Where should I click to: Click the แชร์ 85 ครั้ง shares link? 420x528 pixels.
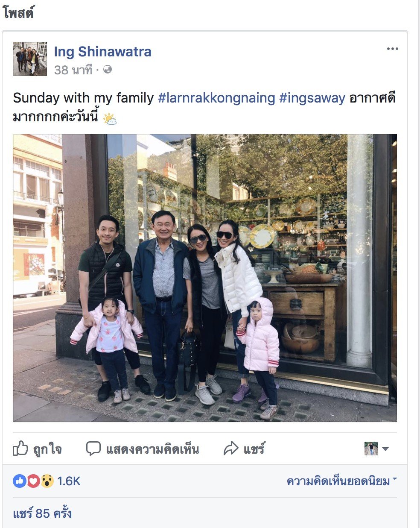pos(42,513)
